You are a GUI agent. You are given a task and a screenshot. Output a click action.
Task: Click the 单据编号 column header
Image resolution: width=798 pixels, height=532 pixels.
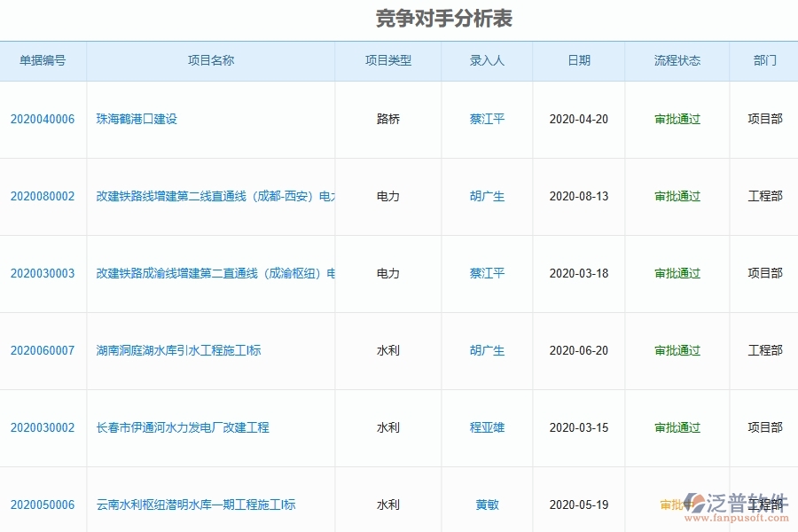[44, 61]
